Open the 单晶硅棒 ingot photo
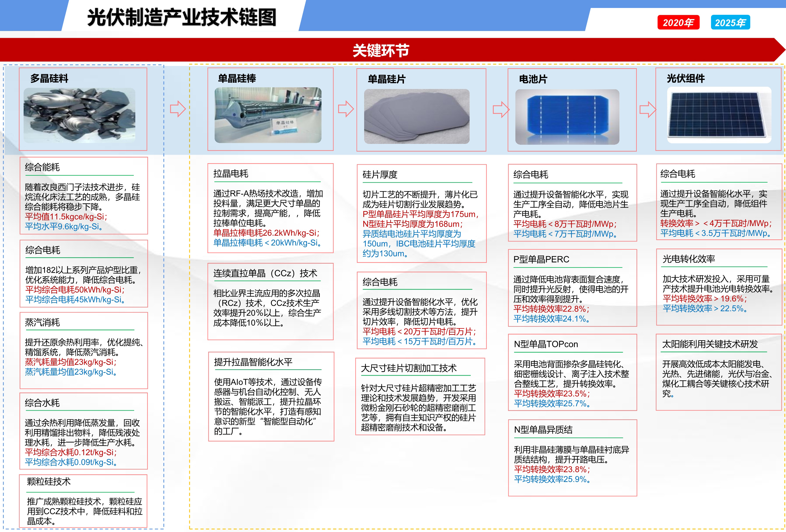Viewport: 786px width, 532px height. (x=268, y=115)
